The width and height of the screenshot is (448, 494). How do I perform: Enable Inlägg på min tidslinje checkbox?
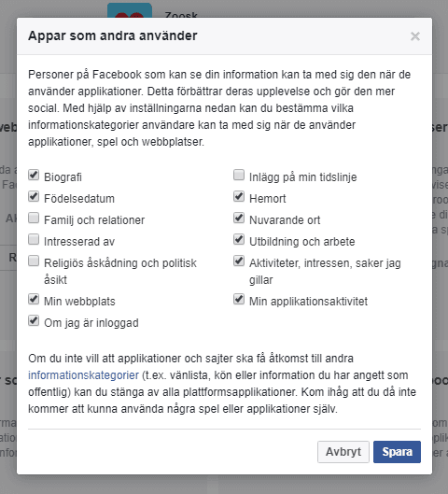239,175
